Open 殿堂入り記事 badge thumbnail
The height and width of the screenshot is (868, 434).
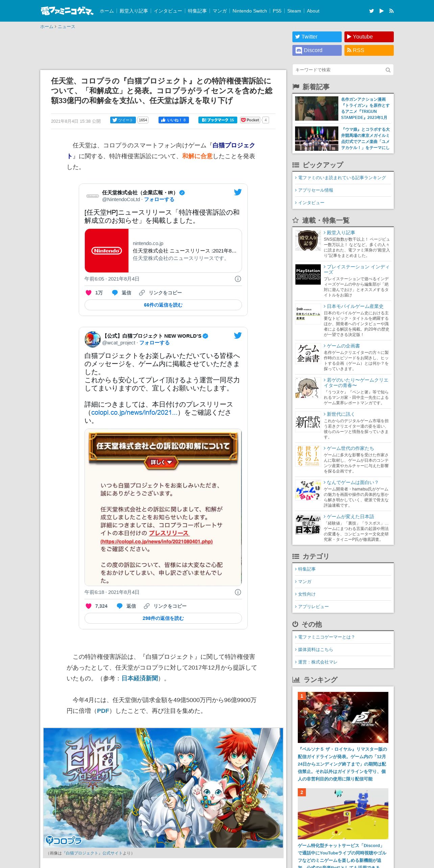coord(308,240)
